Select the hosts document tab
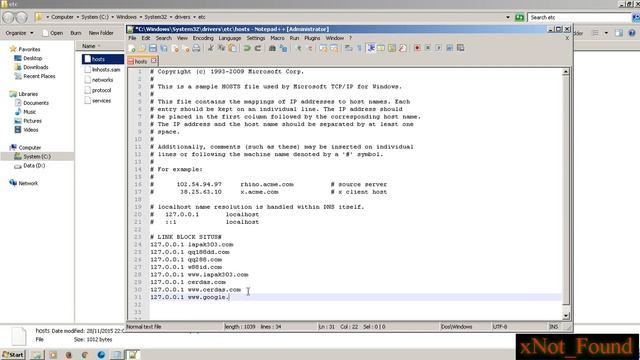640x360 pixels. [x=141, y=61]
